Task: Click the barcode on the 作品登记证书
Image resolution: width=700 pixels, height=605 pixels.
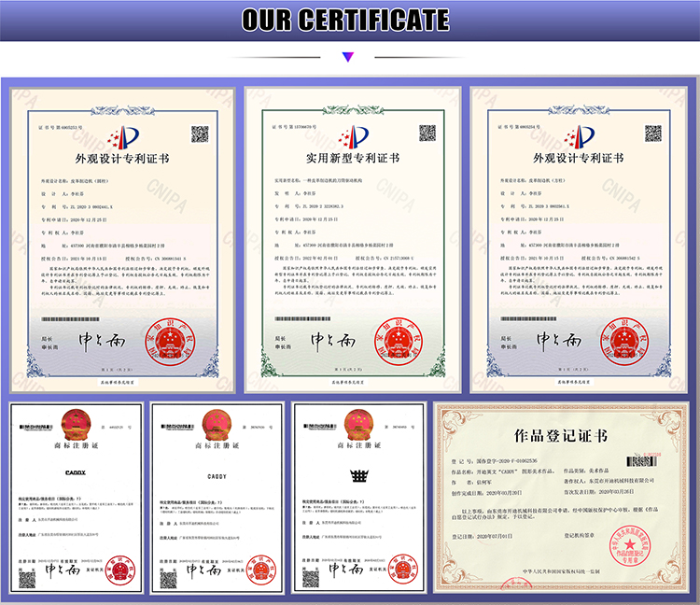Action: click(641, 461)
